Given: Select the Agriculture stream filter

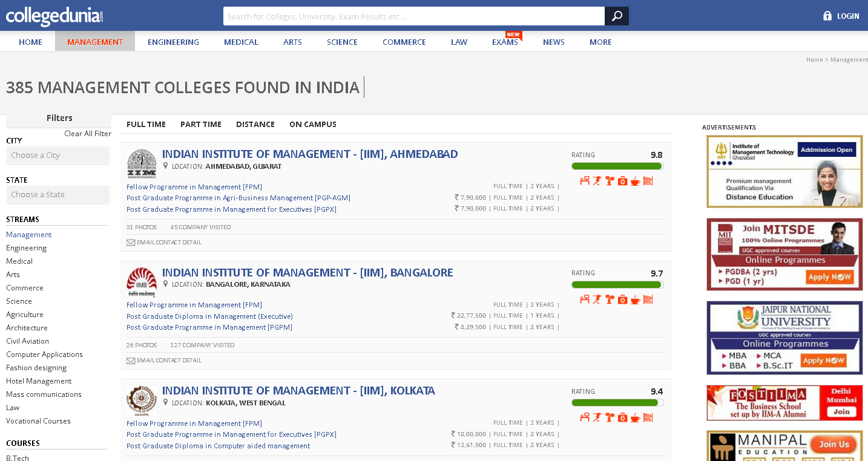Looking at the screenshot, I should (x=25, y=315).
